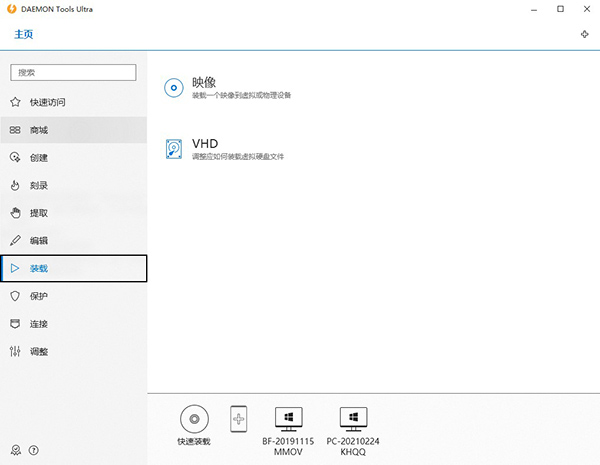Select 装载 (Mount) in the sidebar
This screenshot has width=600, height=465.
point(39,268)
